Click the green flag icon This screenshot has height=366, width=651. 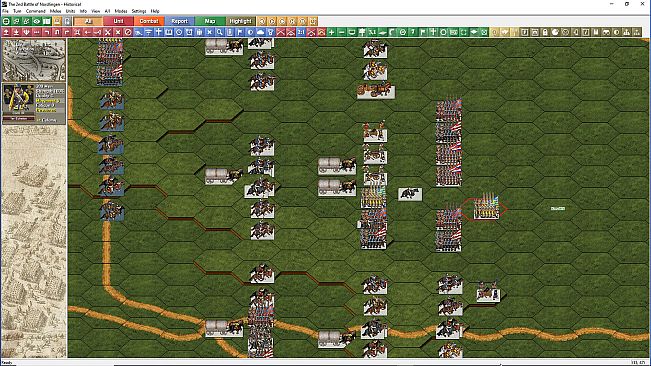[x=423, y=32]
